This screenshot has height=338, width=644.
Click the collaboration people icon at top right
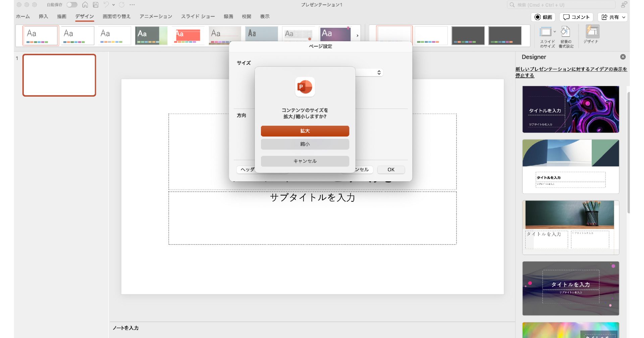(624, 5)
